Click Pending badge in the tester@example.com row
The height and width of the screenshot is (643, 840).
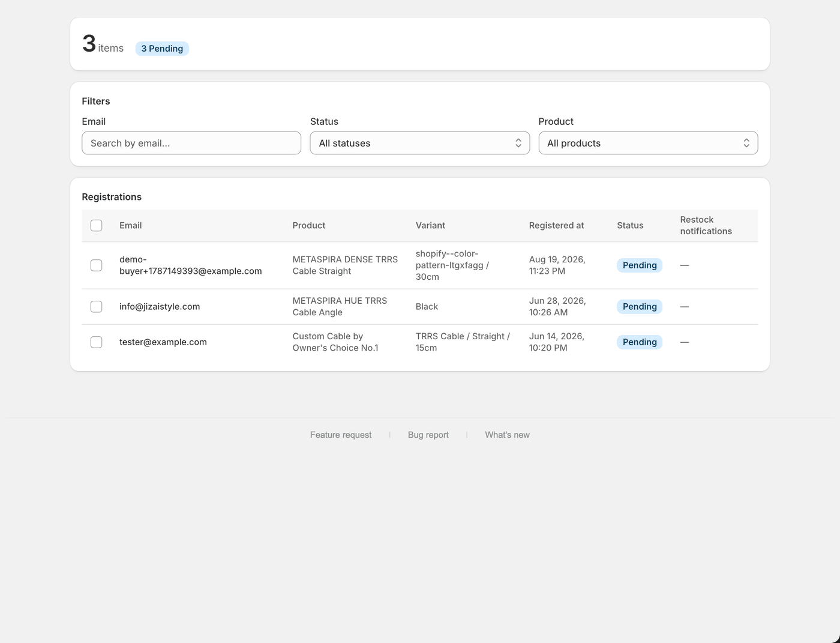640,342
